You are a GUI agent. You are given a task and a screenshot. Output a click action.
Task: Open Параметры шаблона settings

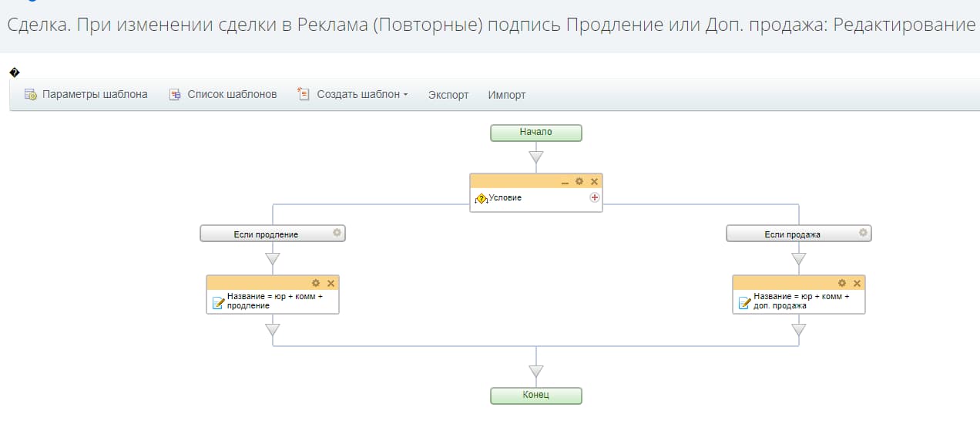click(x=86, y=95)
